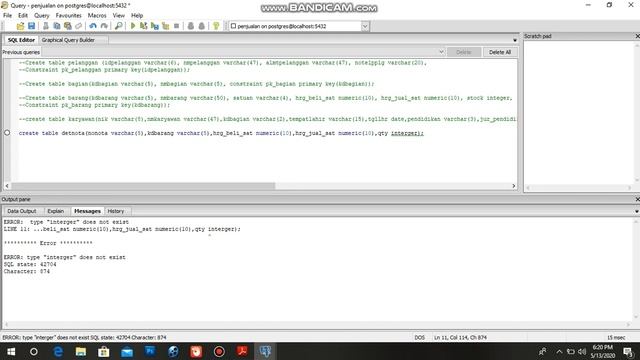
Task: Open the notification center icon
Action: 628,351
